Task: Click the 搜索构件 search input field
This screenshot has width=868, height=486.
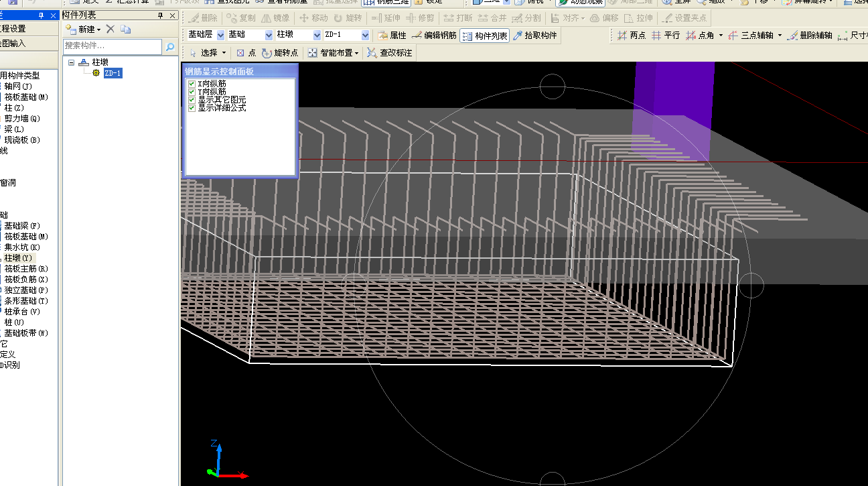Action: [113, 47]
